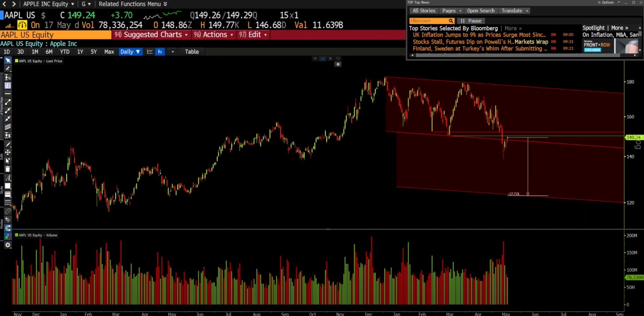
Task: Open the chart settings gear
Action: click(8, 245)
